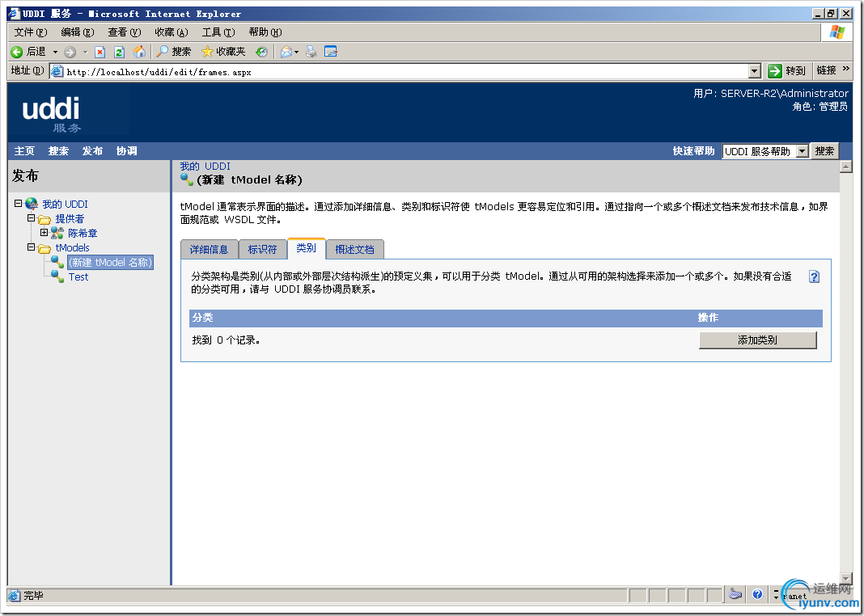The image size is (864, 616).
Task: Open the 编辑(E) menu
Action: (x=77, y=32)
